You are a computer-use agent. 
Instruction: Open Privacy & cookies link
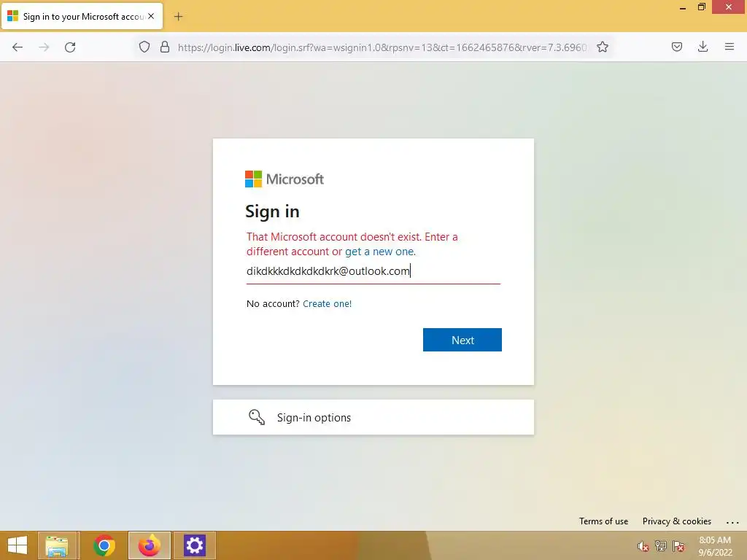[676, 521]
